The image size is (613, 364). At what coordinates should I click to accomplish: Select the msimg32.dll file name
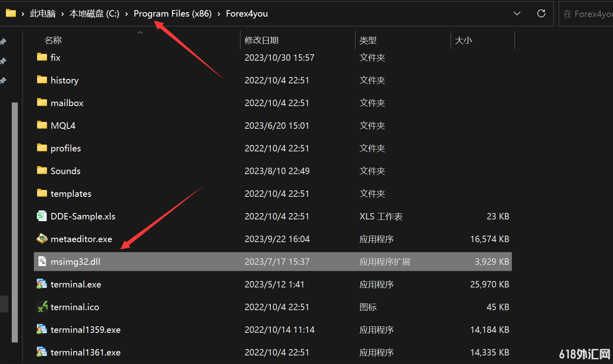point(75,262)
